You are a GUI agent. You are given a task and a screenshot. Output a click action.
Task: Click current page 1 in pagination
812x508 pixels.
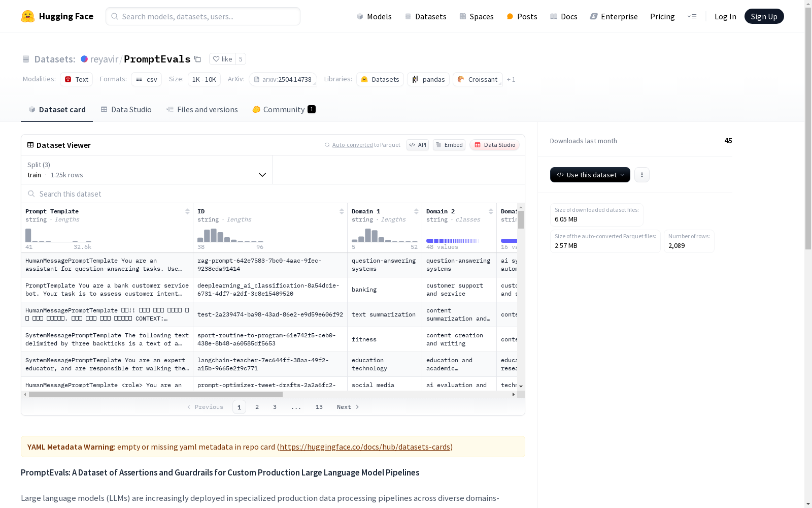tap(239, 407)
